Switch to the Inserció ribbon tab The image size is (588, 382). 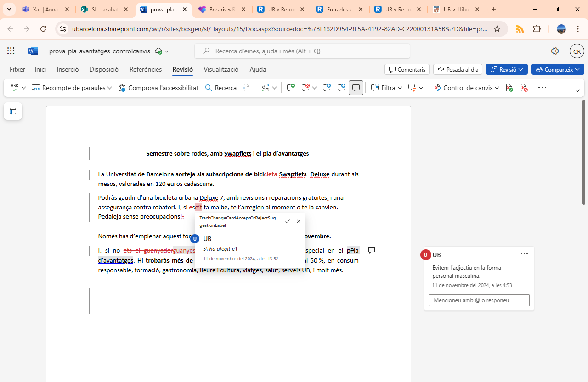(68, 69)
